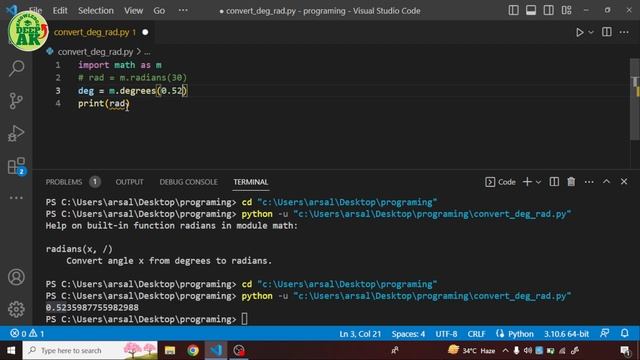Open the Search sidebar view

tap(16, 68)
